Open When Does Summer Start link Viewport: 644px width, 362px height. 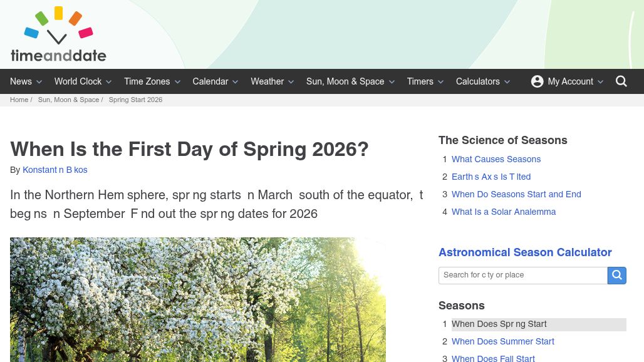pyautogui.click(x=502, y=342)
